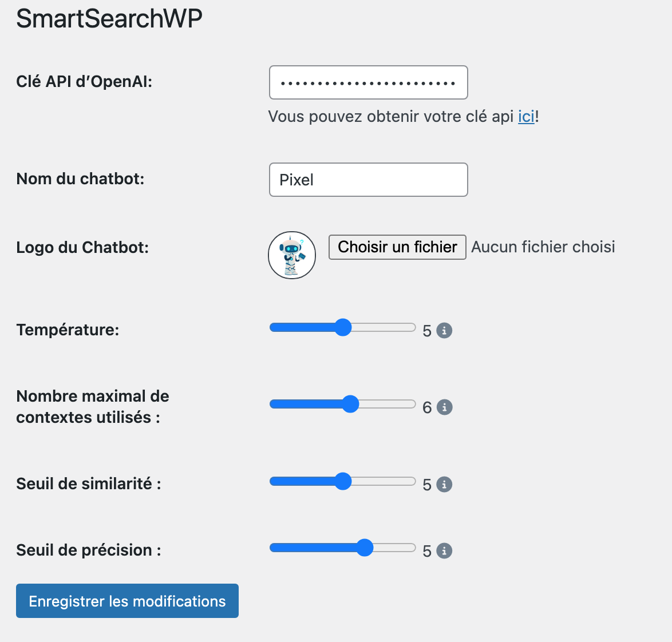This screenshot has width=672, height=642.
Task: Click the chatbot name field containing Pixel
Action: (369, 180)
